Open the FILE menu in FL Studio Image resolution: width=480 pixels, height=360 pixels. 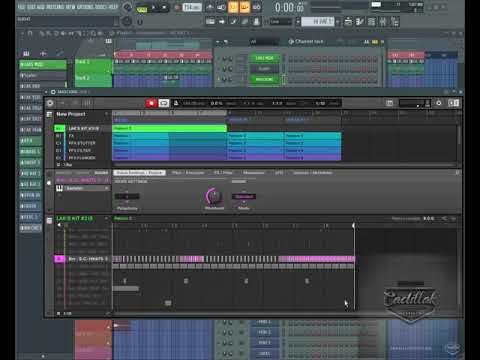pyautogui.click(x=22, y=7)
